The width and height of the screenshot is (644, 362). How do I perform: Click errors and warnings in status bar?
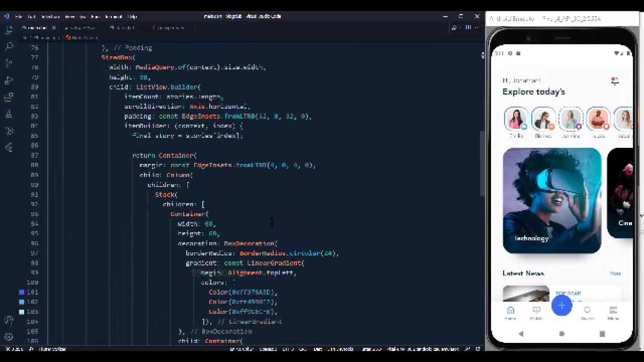pyautogui.click(x=14, y=349)
